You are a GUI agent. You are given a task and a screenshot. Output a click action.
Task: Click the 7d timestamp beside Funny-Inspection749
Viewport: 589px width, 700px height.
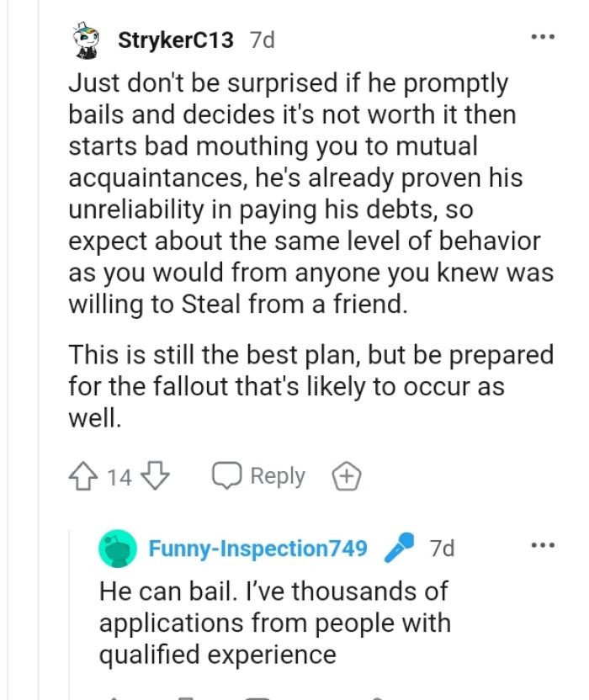(x=443, y=547)
